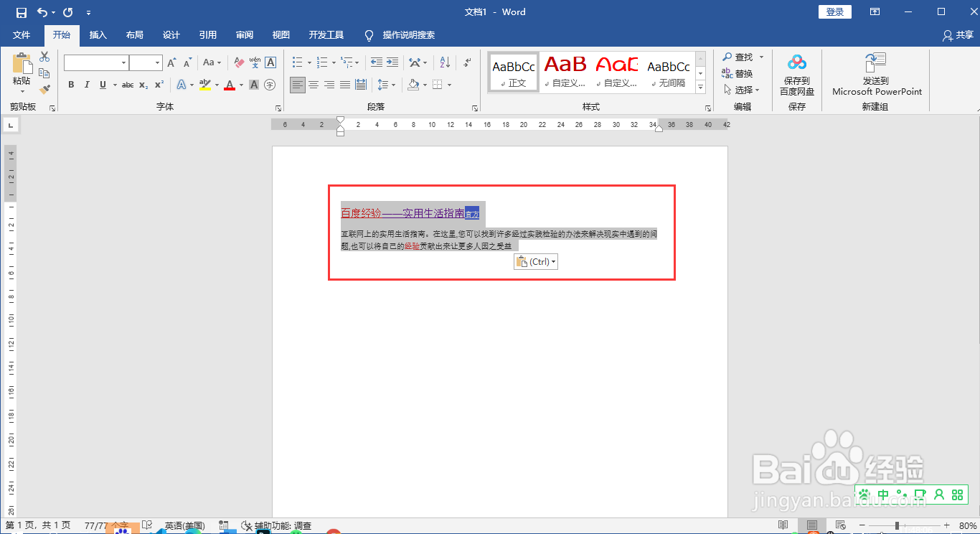Open the font size combo box dropdown
Viewport: 980px width, 534px height.
(x=158, y=63)
